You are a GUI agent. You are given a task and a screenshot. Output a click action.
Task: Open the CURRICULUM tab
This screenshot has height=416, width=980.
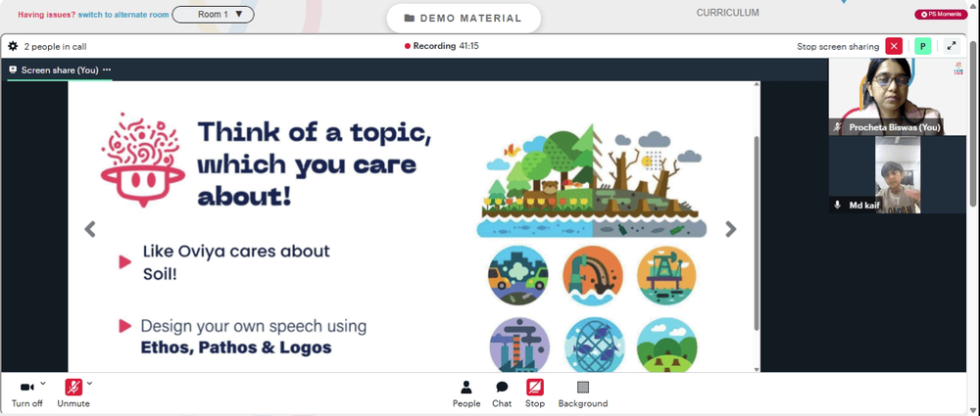727,13
